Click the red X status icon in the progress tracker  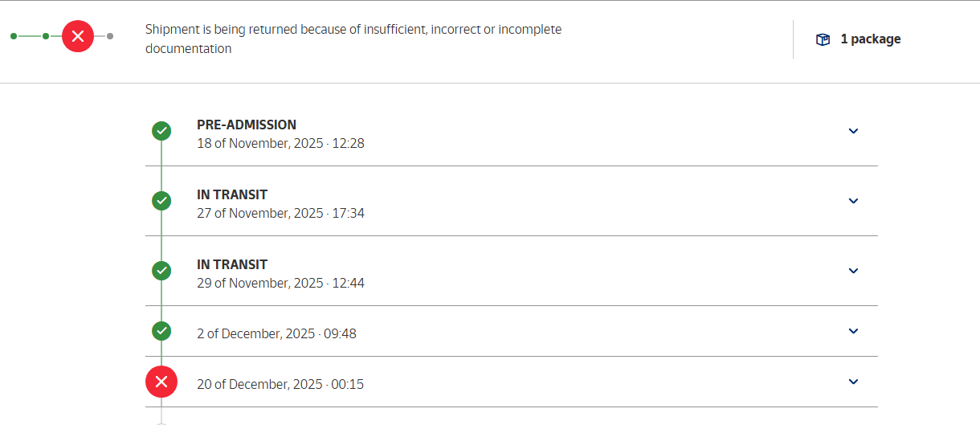click(x=78, y=36)
